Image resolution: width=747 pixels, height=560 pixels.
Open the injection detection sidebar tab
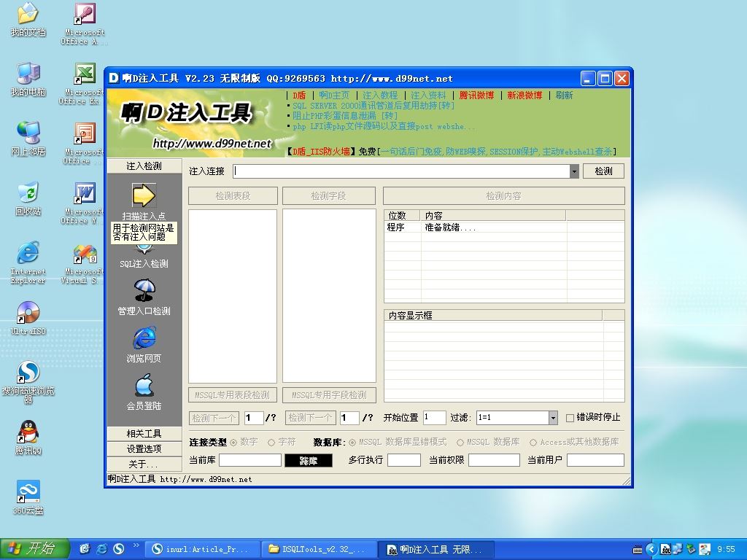point(144,166)
